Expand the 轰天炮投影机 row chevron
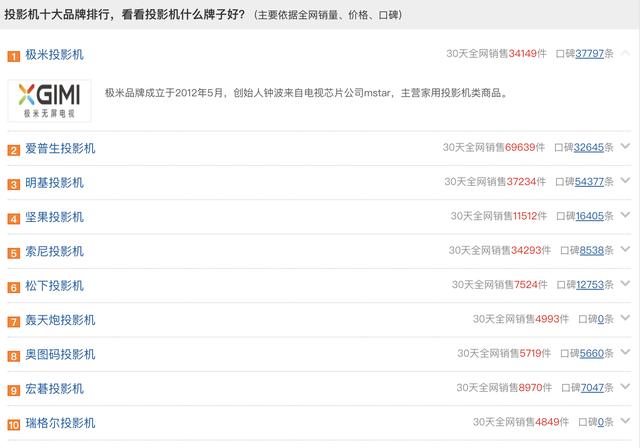 [x=625, y=317]
